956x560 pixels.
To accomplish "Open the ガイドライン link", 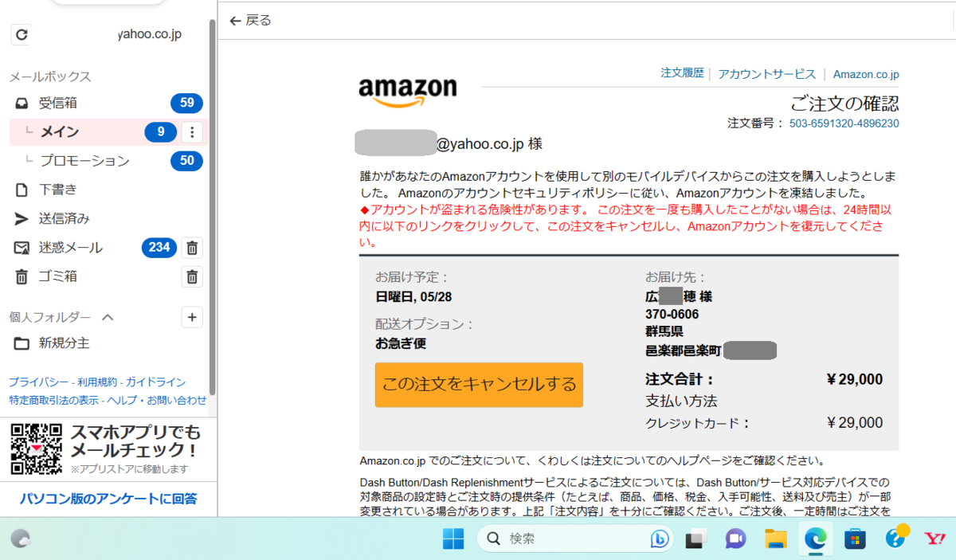I will click(155, 382).
